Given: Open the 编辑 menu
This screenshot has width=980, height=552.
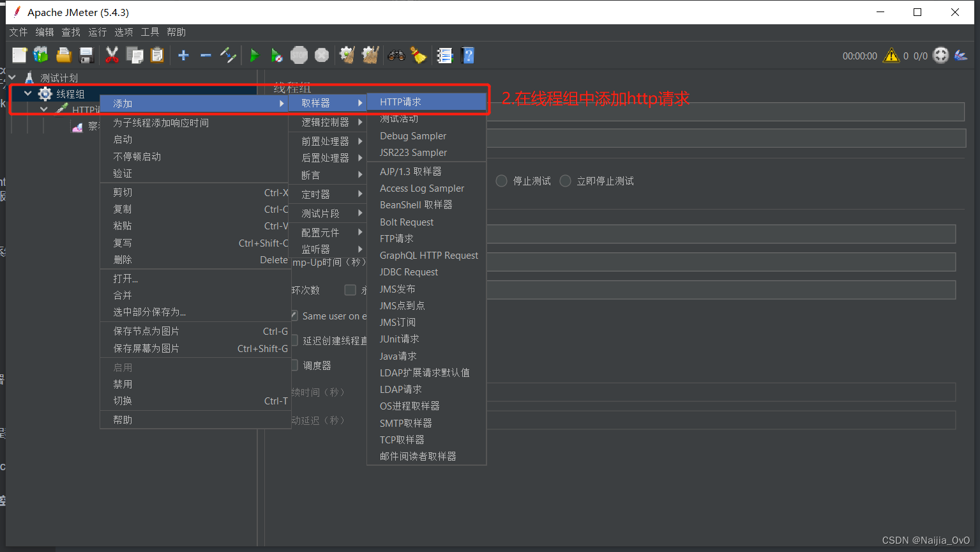Looking at the screenshot, I should coord(45,32).
